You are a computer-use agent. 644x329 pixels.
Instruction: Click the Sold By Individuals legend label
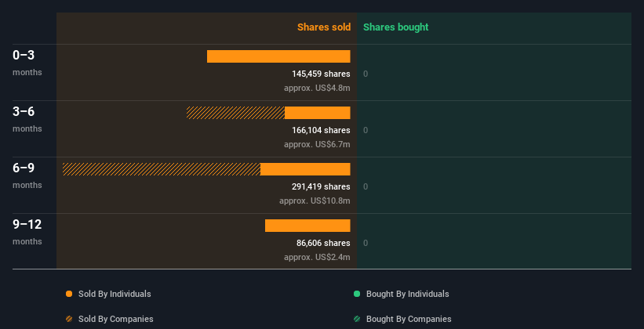pos(115,294)
